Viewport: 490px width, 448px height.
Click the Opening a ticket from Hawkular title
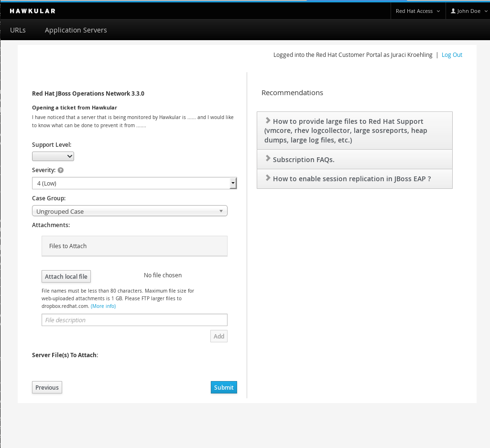click(x=75, y=108)
